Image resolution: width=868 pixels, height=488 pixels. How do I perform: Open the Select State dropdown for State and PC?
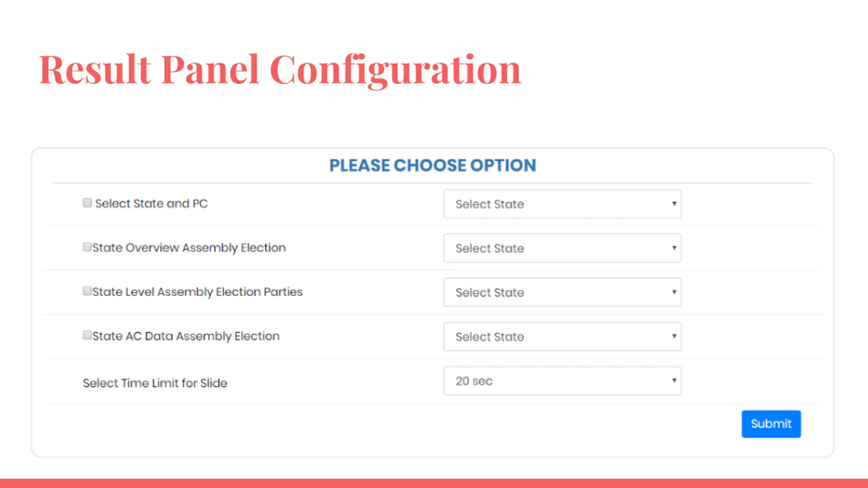[x=562, y=204]
